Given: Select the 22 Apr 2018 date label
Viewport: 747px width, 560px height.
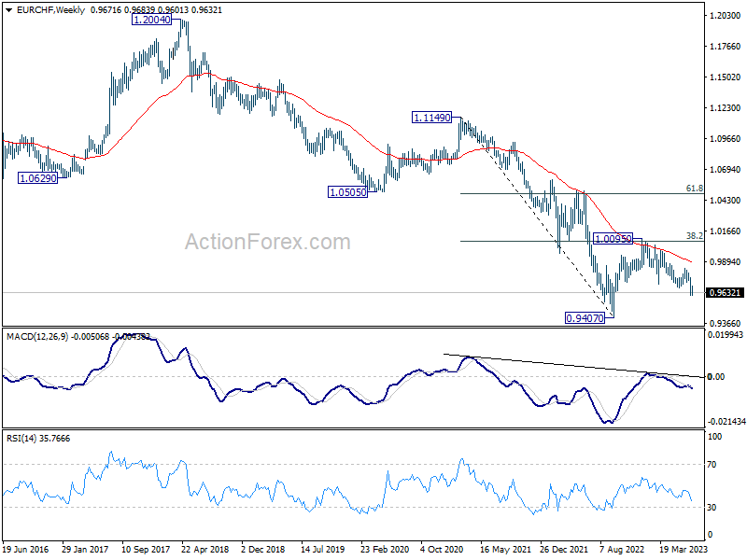Looking at the screenshot, I should point(205,550).
